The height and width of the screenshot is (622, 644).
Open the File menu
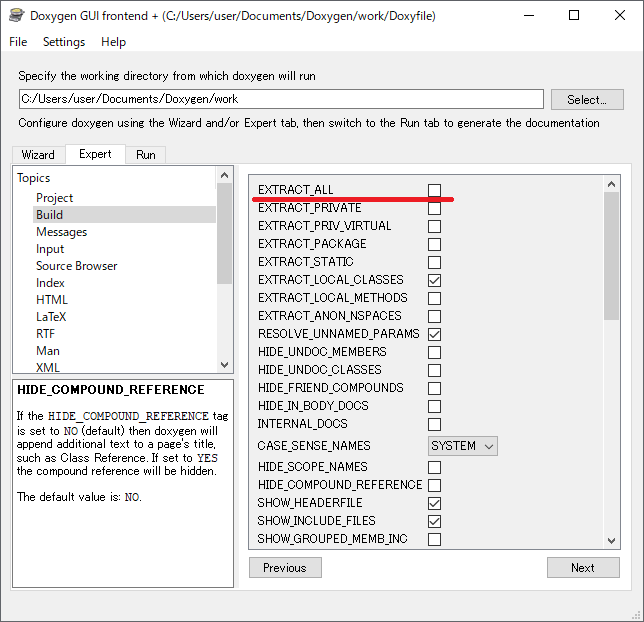(18, 42)
